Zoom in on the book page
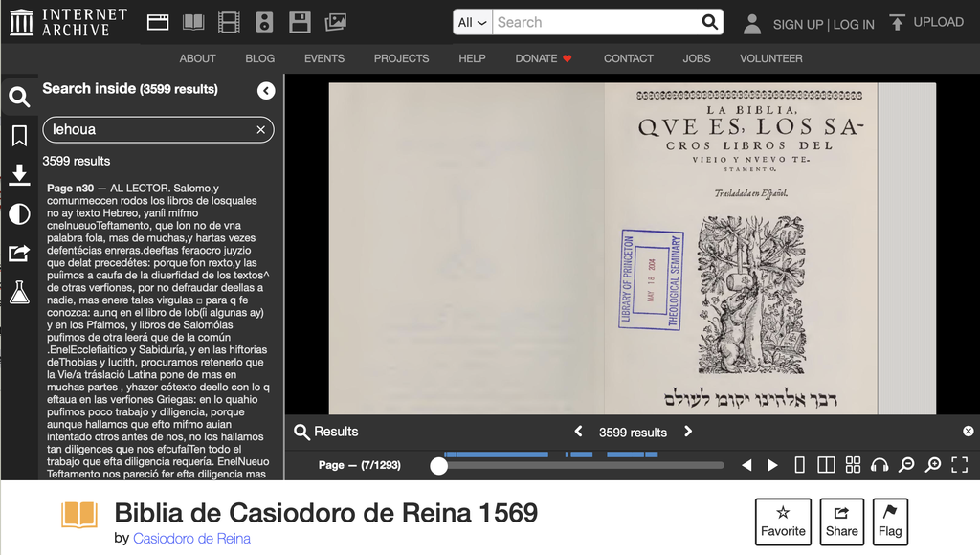980x555 pixels. pyautogui.click(x=933, y=465)
